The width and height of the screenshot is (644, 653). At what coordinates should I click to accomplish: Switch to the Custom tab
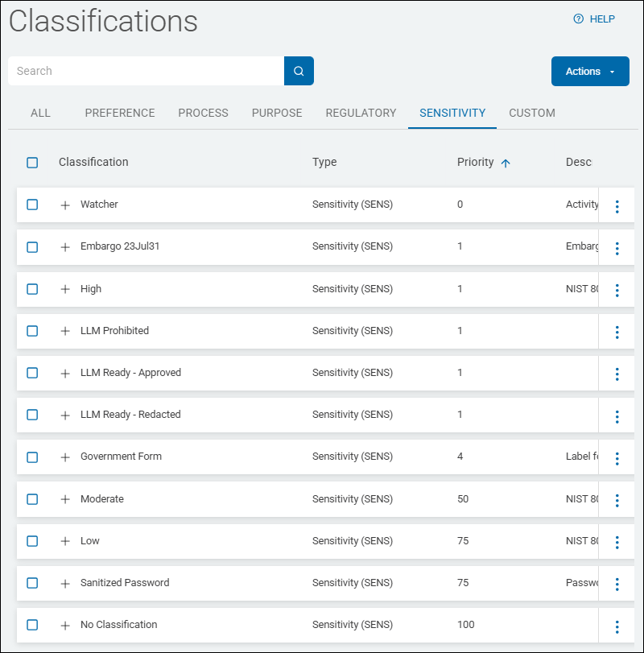[x=531, y=113]
